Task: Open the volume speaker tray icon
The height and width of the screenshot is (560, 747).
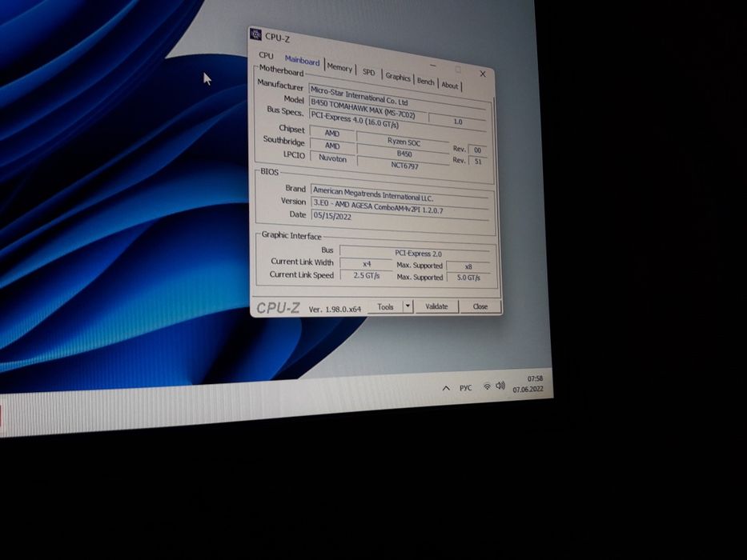Action: pos(500,386)
